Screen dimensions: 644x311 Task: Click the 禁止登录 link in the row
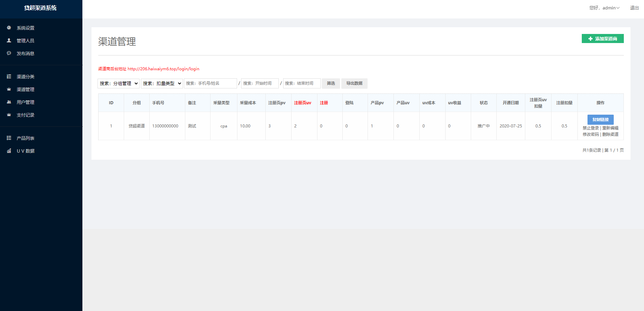click(x=591, y=128)
